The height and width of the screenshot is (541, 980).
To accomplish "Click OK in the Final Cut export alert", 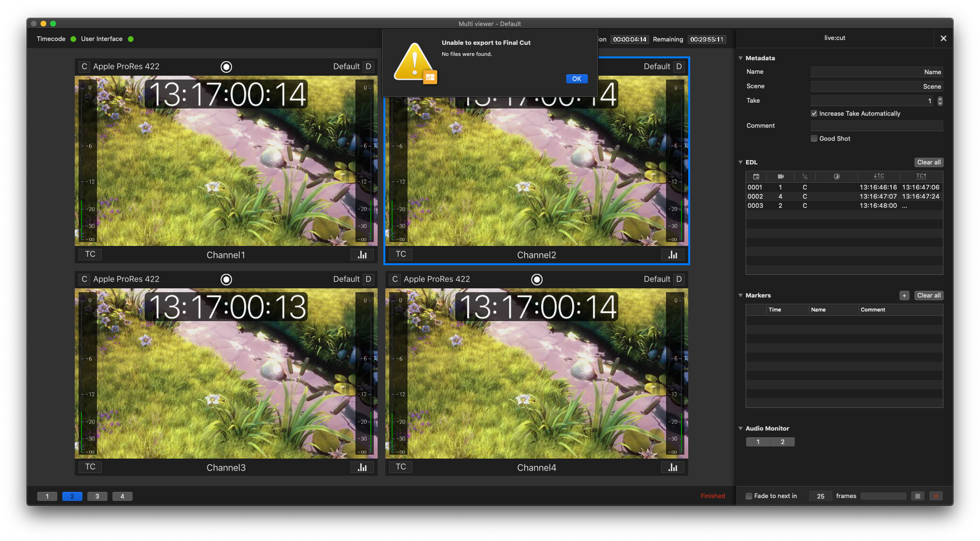I will [577, 79].
